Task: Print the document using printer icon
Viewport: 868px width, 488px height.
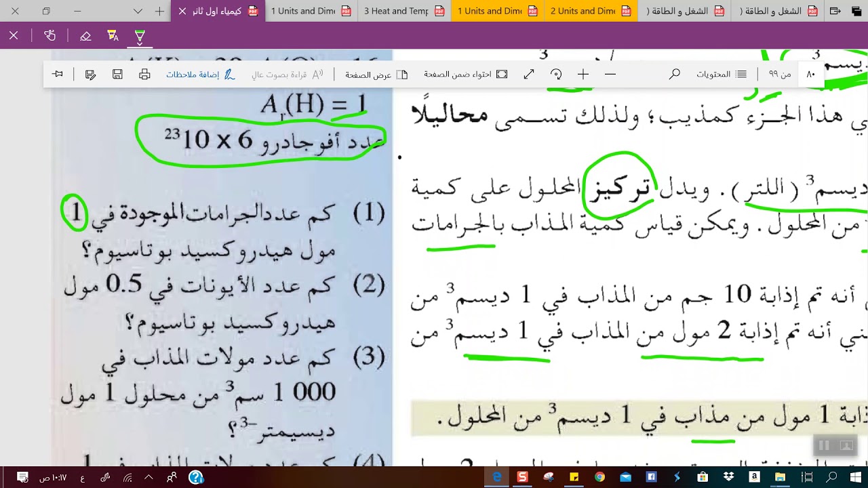Action: pyautogui.click(x=144, y=75)
